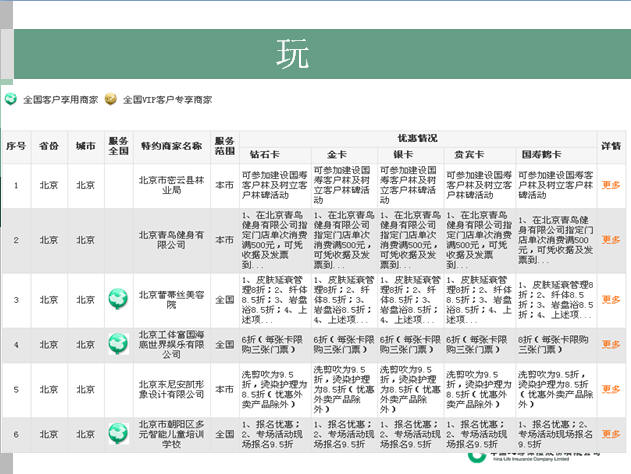Image resolution: width=631 pixels, height=474 pixels.
Task: Open 更多 details for 北京青鸟健身有限公司
Action: 610,240
